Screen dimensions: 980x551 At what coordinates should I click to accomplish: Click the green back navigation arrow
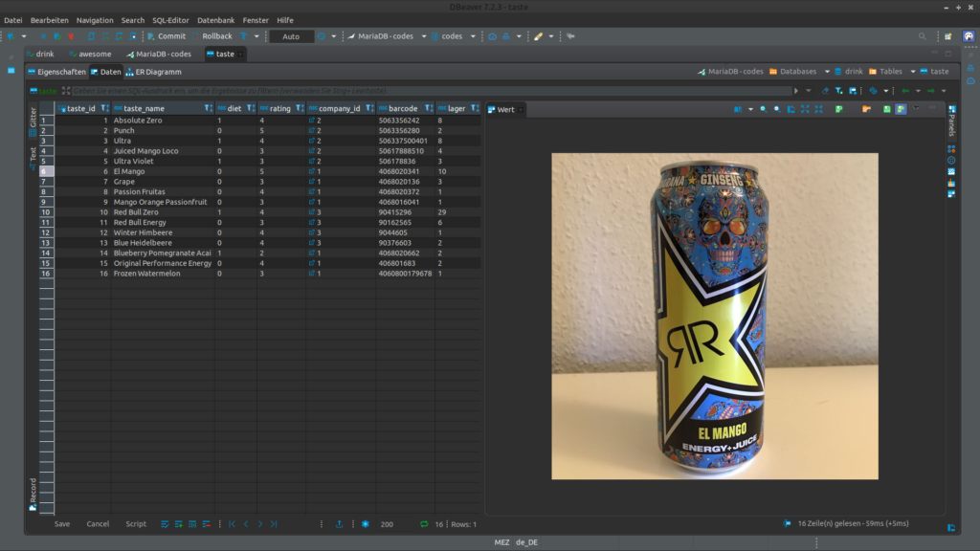pyautogui.click(x=905, y=91)
